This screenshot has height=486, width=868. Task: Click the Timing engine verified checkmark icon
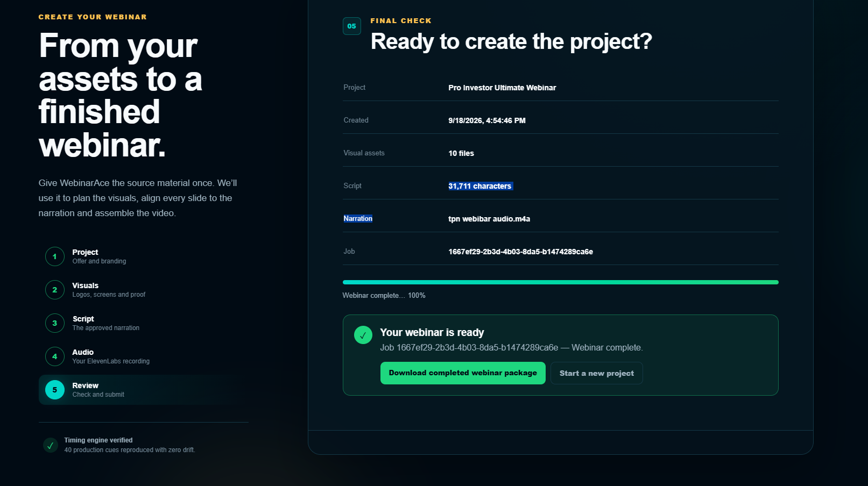coord(50,445)
